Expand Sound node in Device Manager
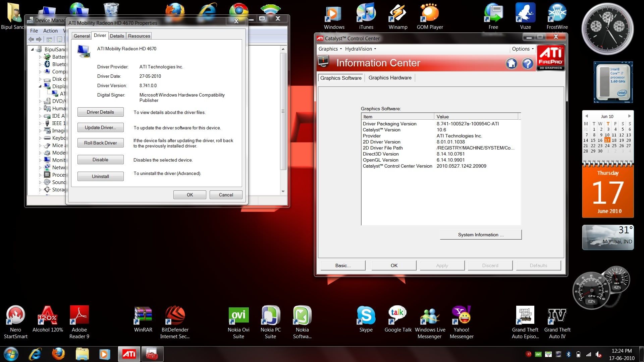This screenshot has height=362, width=644. pyautogui.click(x=40, y=182)
